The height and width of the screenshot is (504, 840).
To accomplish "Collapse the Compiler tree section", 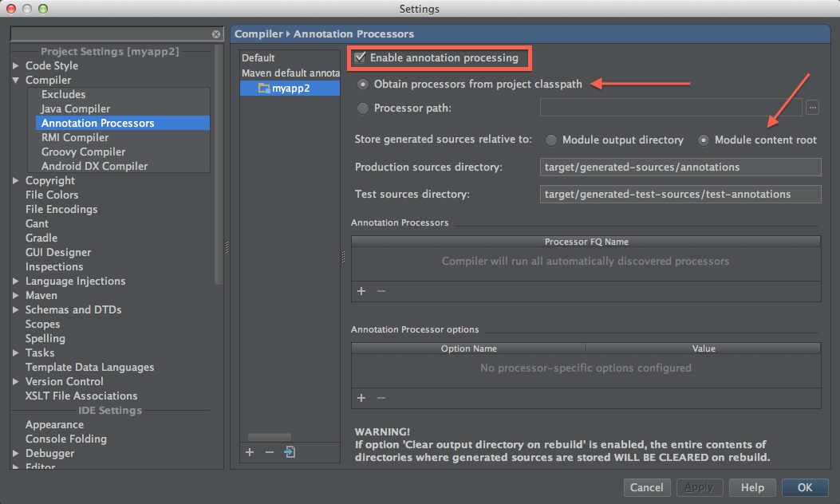I will coord(16,80).
